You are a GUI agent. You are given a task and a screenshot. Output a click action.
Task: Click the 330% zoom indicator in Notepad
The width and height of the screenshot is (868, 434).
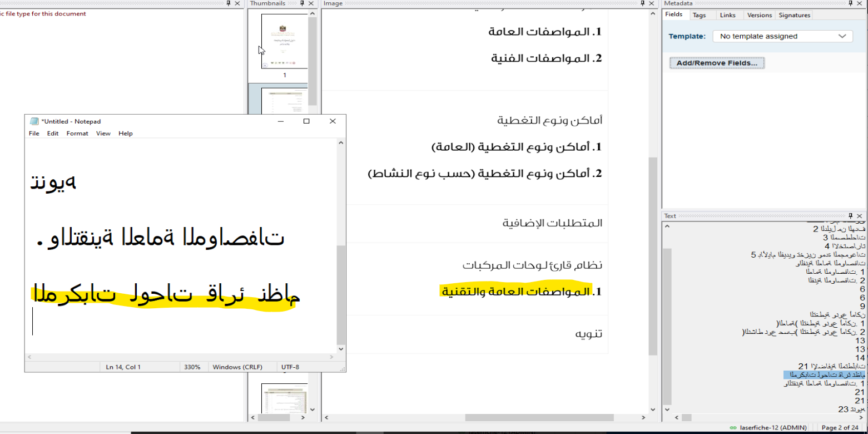[x=192, y=367]
